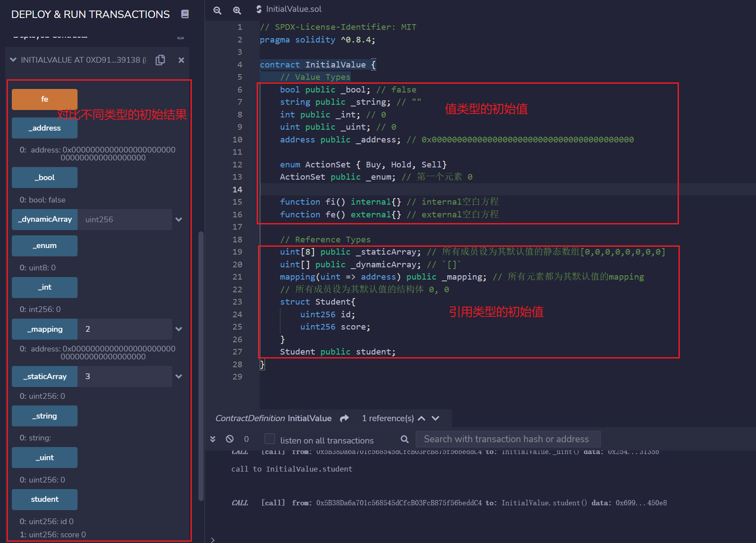The image size is (756, 543).
Task: Click the side panel vertical scrollbar
Action: click(x=201, y=364)
